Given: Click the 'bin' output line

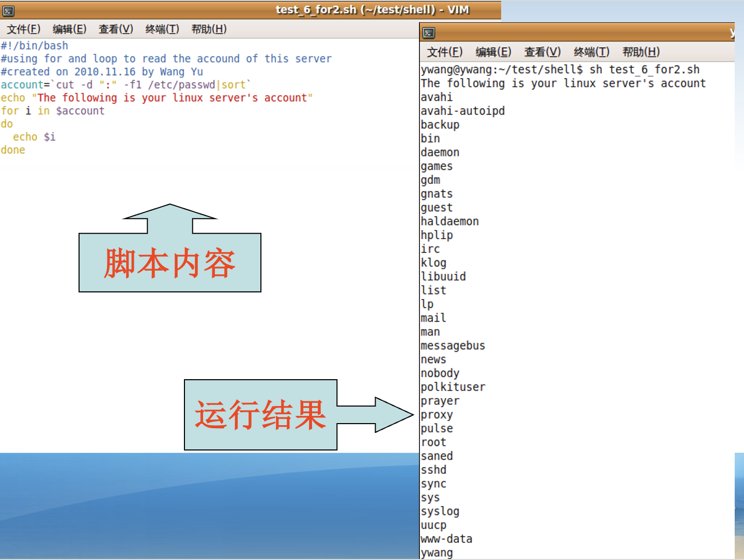Looking at the screenshot, I should [x=430, y=138].
